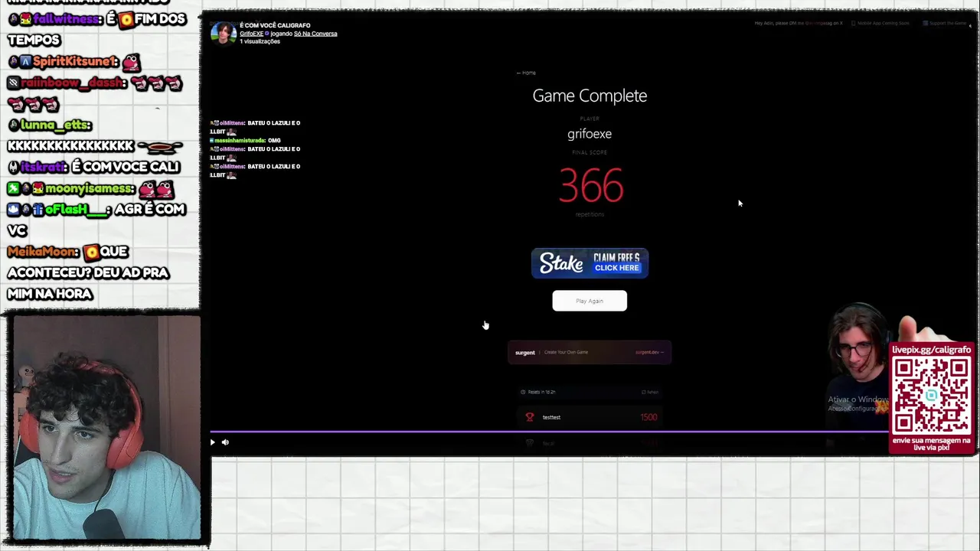
Task: Click the surgent Create Your Own Game banner
Action: [x=590, y=352]
